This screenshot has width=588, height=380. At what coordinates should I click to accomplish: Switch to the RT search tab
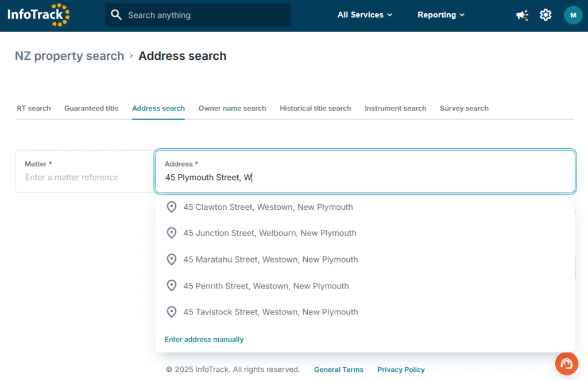(x=34, y=108)
